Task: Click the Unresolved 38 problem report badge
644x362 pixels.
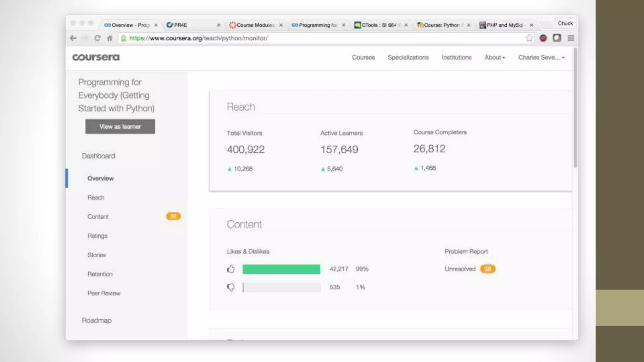Action: pyautogui.click(x=487, y=269)
